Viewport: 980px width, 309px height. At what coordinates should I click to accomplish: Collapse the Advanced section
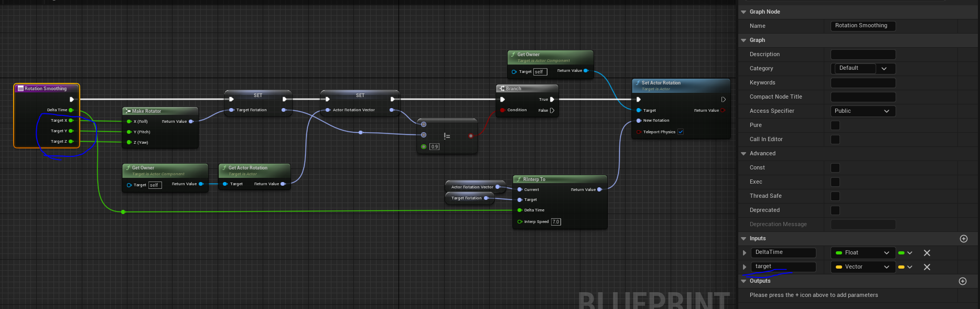click(x=744, y=154)
